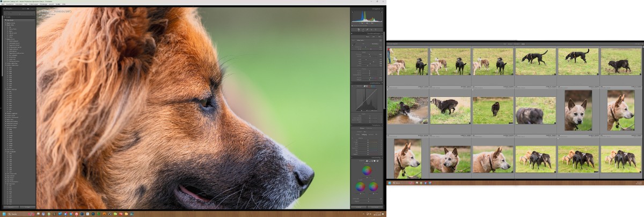Select the Crop overlay tool in tool strip

tap(358, 29)
